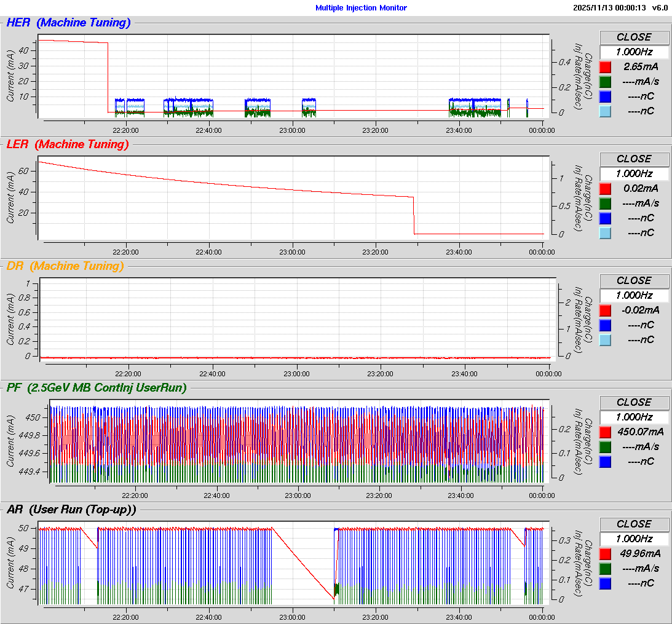Click the green LER mA/s swatch
This screenshot has width=672, height=624.
606,203
